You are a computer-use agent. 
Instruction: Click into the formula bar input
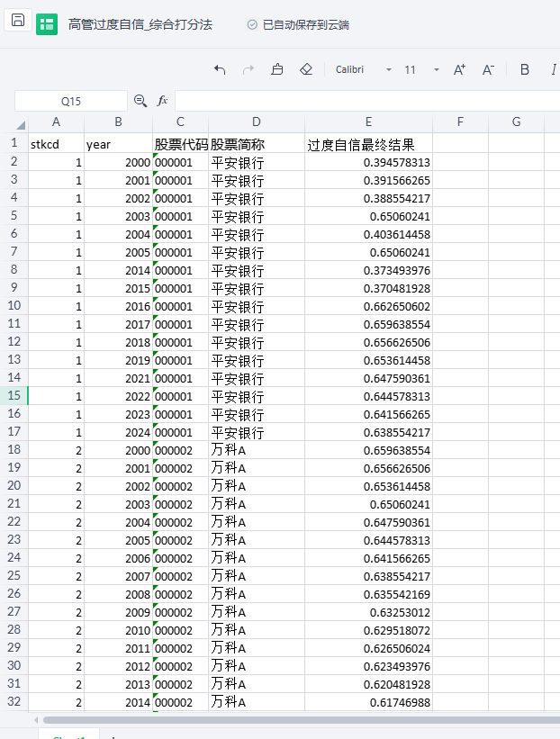pos(367,101)
